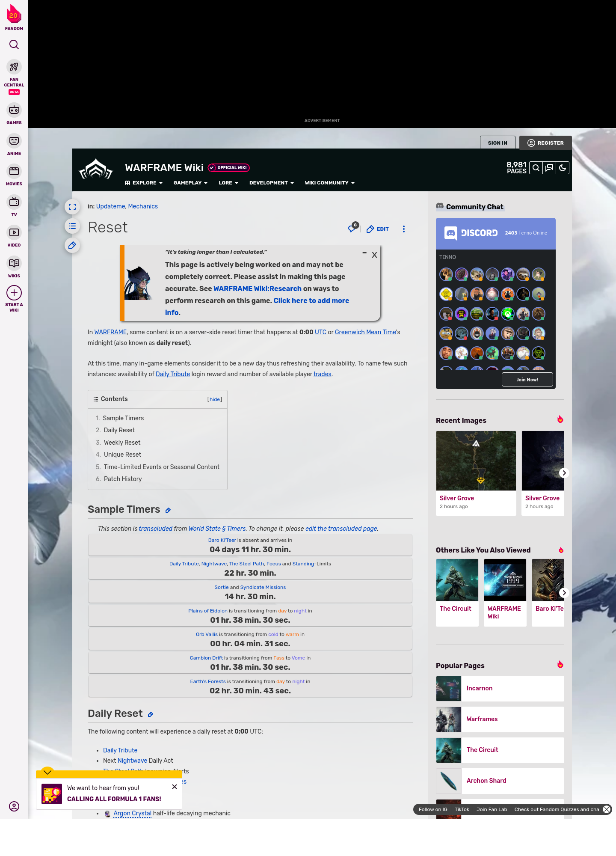Toggle dark theme moon icon
This screenshot has width=616, height=856.
tap(563, 168)
